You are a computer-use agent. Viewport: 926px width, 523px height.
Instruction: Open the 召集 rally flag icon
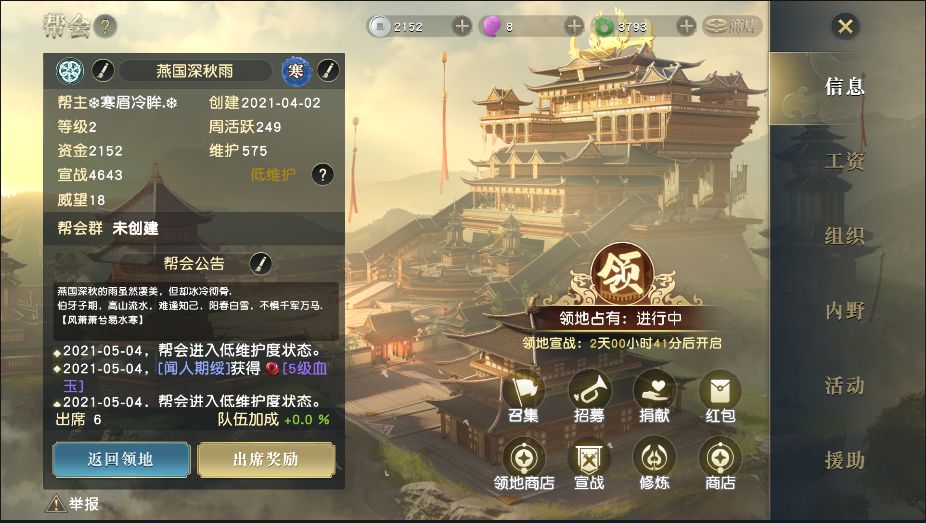click(524, 391)
